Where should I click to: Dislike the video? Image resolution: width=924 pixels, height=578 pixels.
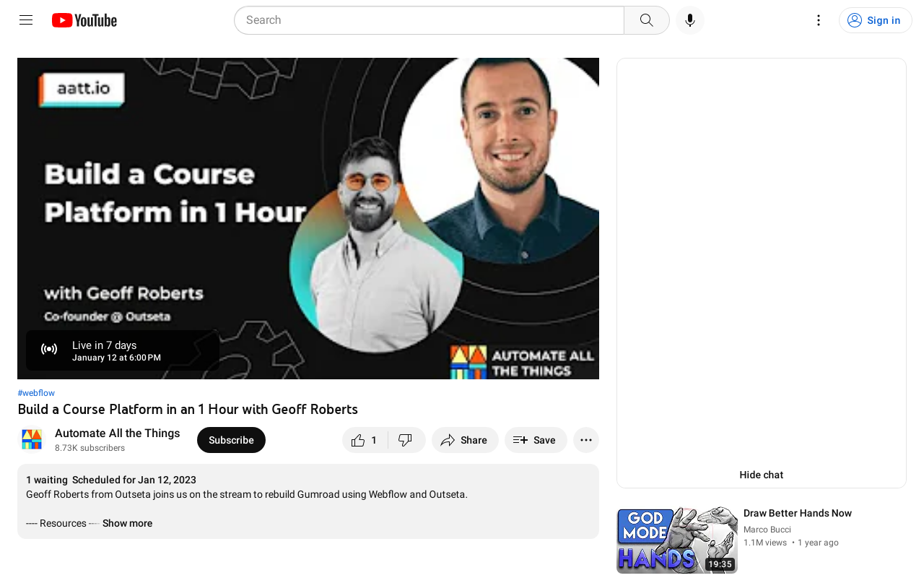pos(406,439)
